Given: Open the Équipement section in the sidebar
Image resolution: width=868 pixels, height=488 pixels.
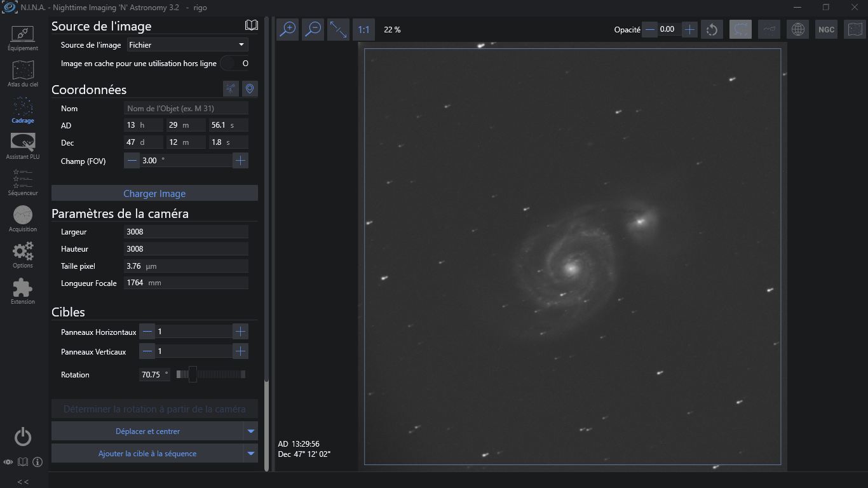Looking at the screenshot, I should click(23, 38).
